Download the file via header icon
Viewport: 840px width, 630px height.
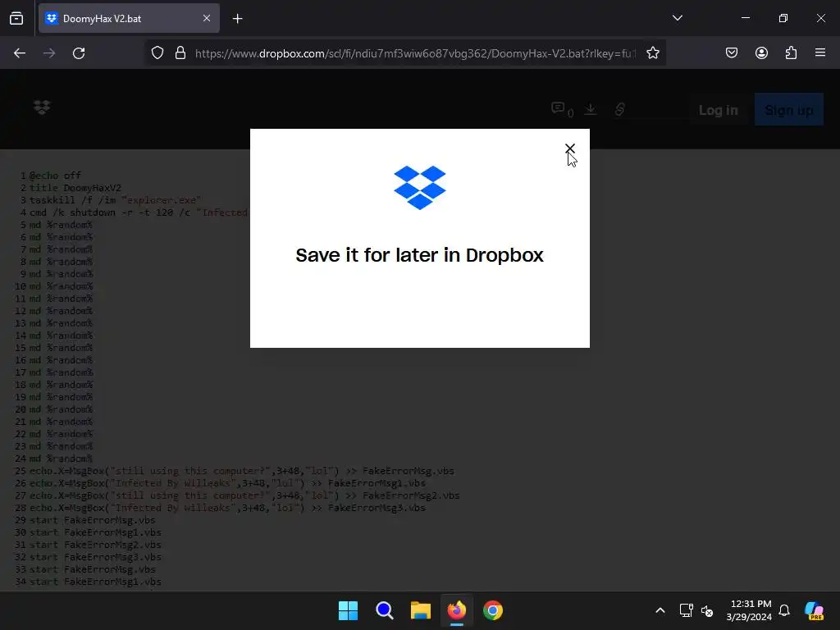[x=591, y=109]
